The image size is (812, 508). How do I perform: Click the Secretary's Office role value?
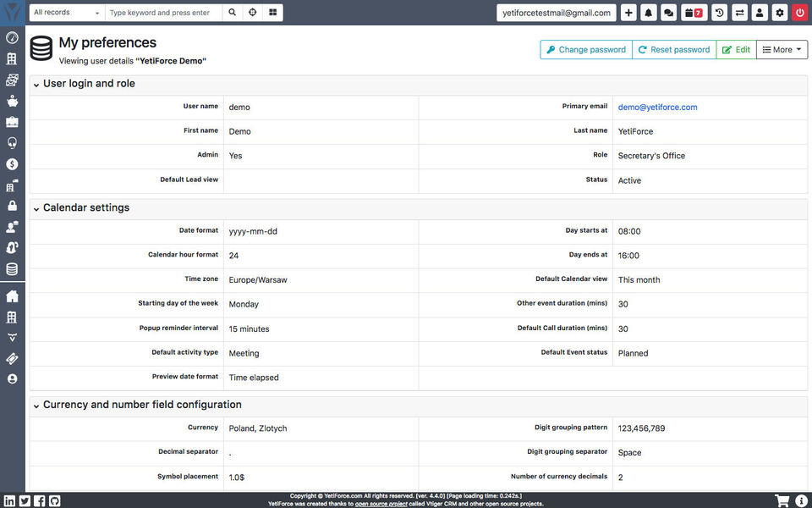[x=651, y=156]
